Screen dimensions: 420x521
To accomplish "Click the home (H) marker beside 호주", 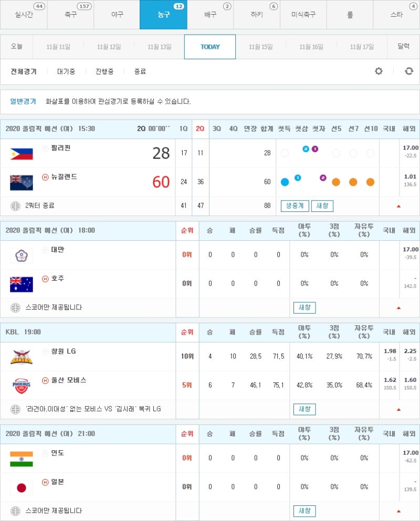I will (x=45, y=279).
